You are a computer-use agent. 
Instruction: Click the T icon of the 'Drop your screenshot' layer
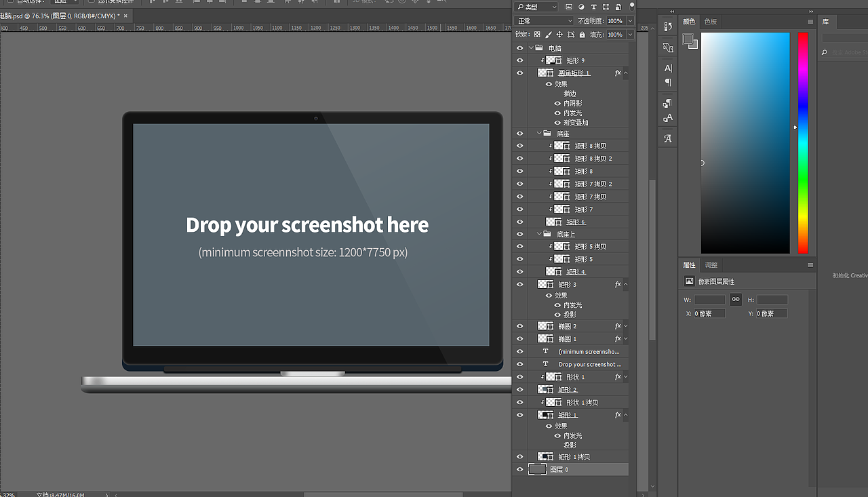(545, 364)
